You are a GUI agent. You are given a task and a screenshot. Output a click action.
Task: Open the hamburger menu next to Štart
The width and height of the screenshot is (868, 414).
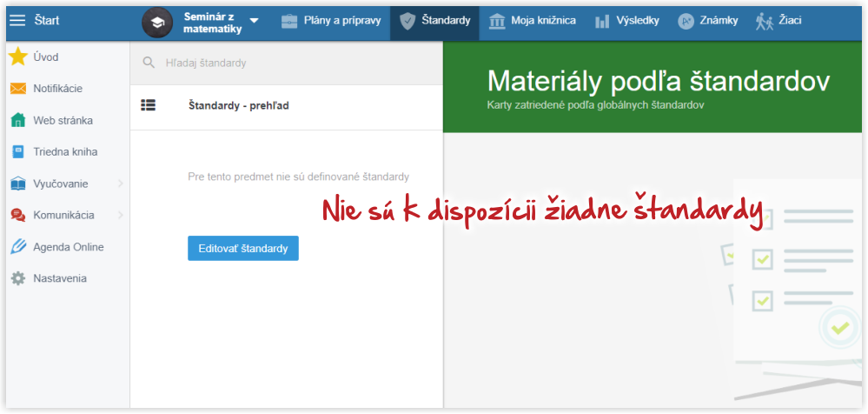click(x=17, y=21)
